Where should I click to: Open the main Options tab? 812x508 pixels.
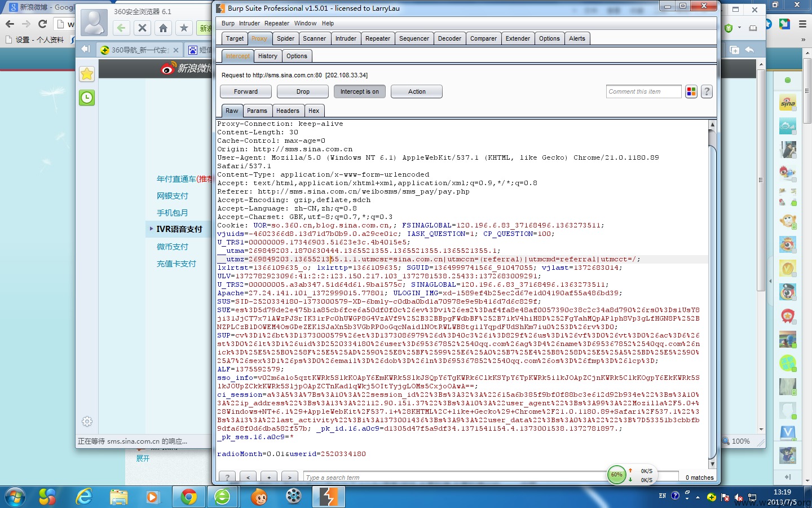coord(549,38)
